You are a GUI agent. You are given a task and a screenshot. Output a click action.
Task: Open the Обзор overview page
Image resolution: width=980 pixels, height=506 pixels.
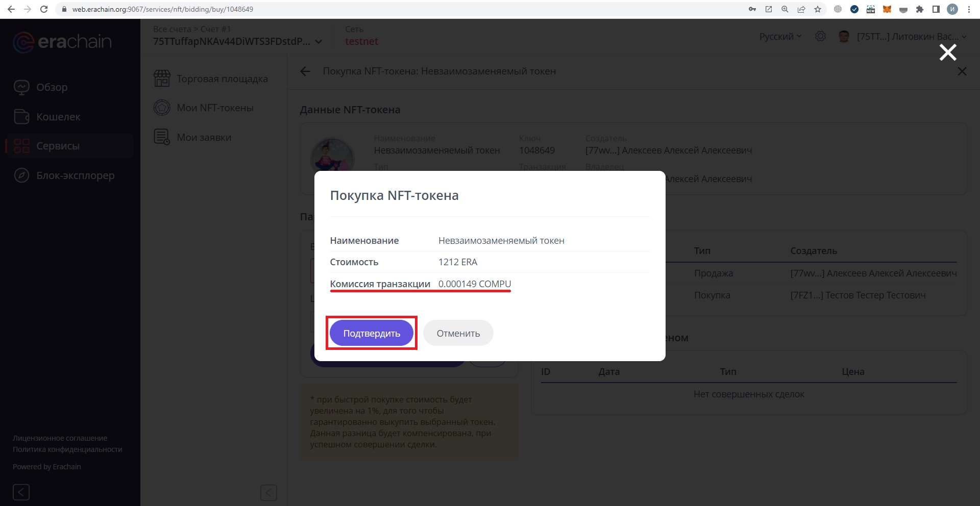(x=52, y=87)
